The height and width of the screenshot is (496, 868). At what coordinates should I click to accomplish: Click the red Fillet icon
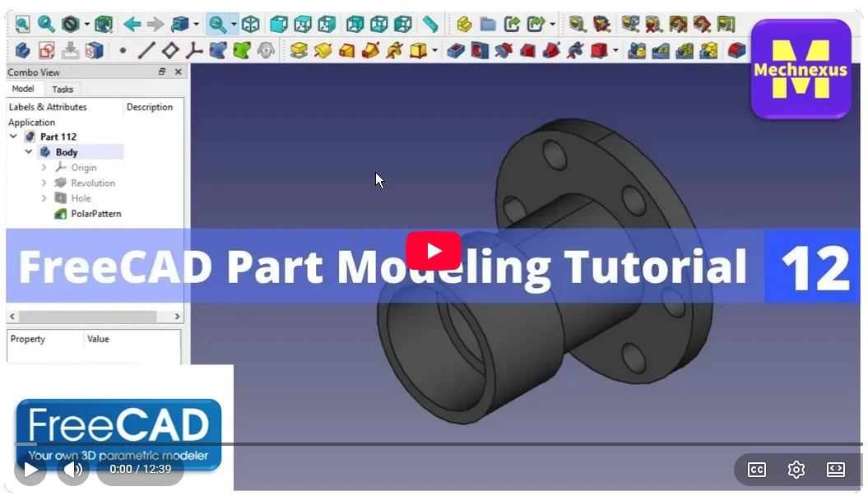click(x=736, y=51)
